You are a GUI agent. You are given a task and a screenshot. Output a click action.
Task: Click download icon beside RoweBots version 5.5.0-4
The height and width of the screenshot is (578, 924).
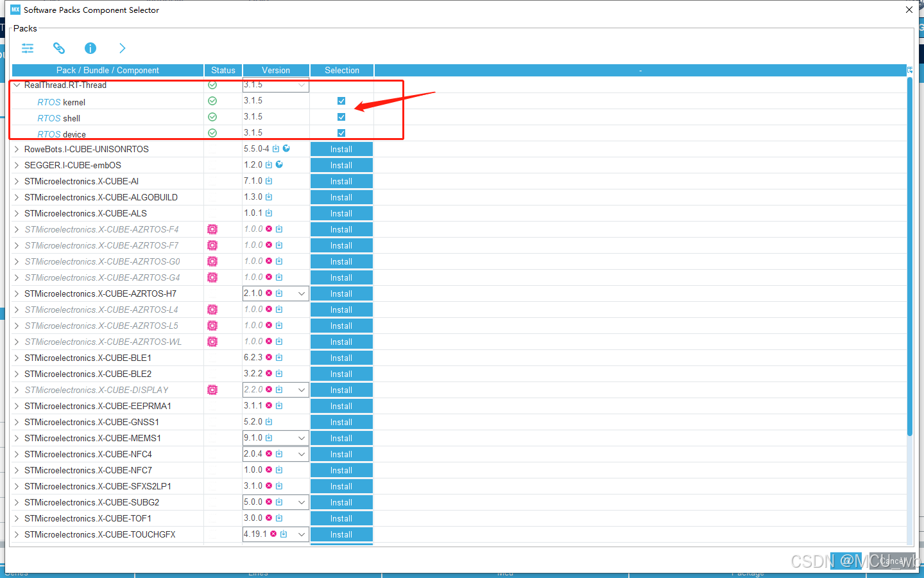pos(276,148)
